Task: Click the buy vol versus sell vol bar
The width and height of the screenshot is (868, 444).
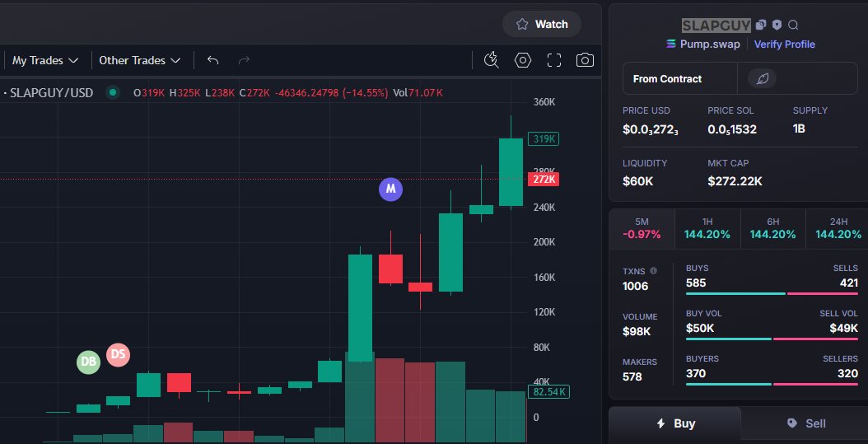Action: tap(772, 339)
